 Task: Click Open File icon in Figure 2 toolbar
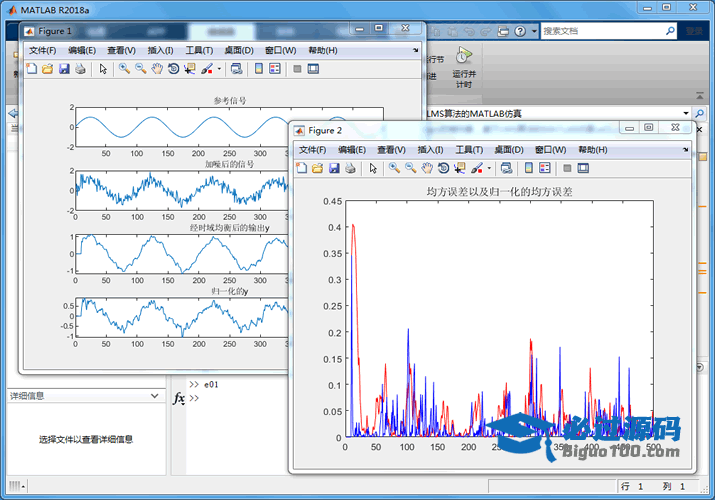[317, 168]
